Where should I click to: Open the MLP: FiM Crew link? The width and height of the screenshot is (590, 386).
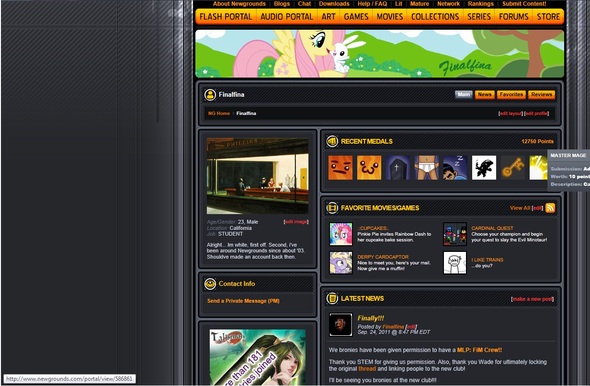(479, 350)
